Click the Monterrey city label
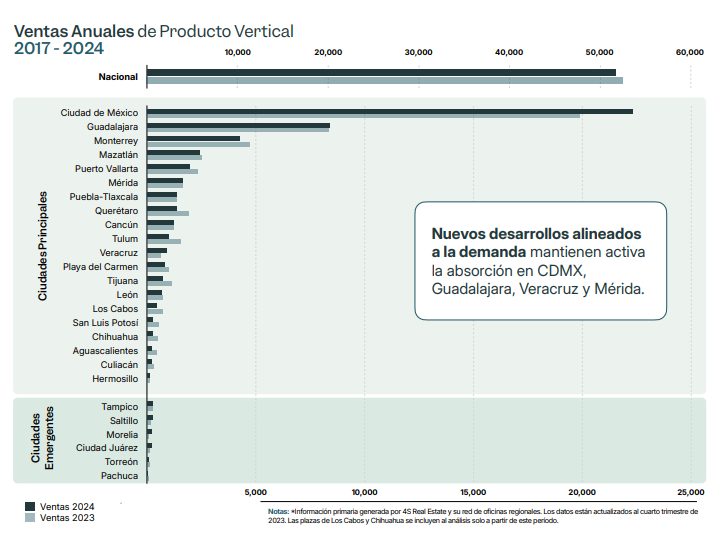The width and height of the screenshot is (722, 544). [x=115, y=141]
